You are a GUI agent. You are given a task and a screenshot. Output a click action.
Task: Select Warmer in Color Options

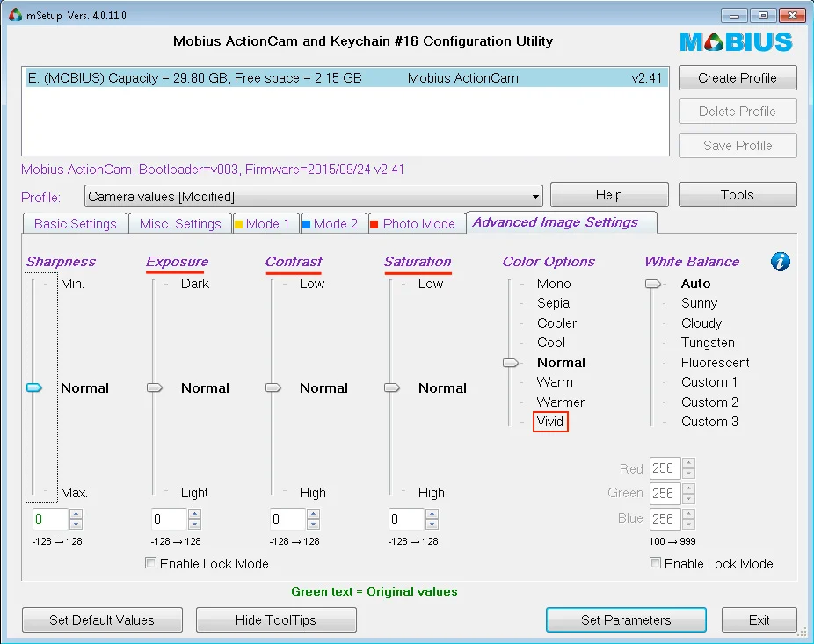pyautogui.click(x=560, y=402)
